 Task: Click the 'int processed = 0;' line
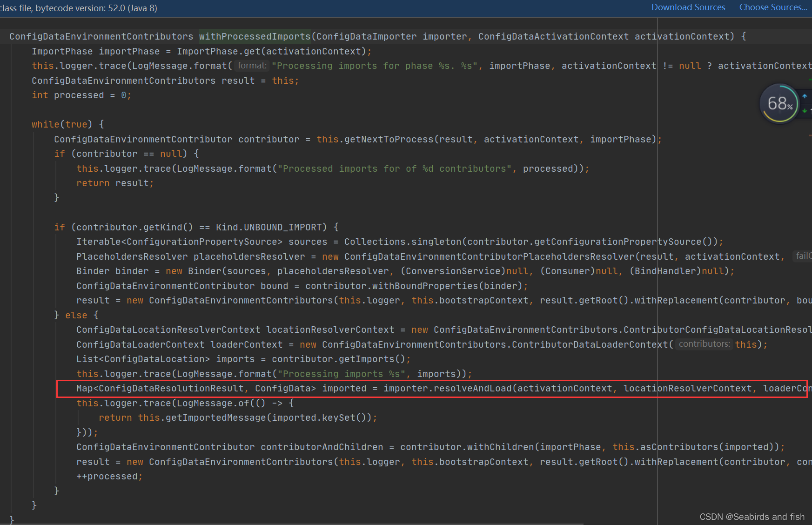(81, 95)
